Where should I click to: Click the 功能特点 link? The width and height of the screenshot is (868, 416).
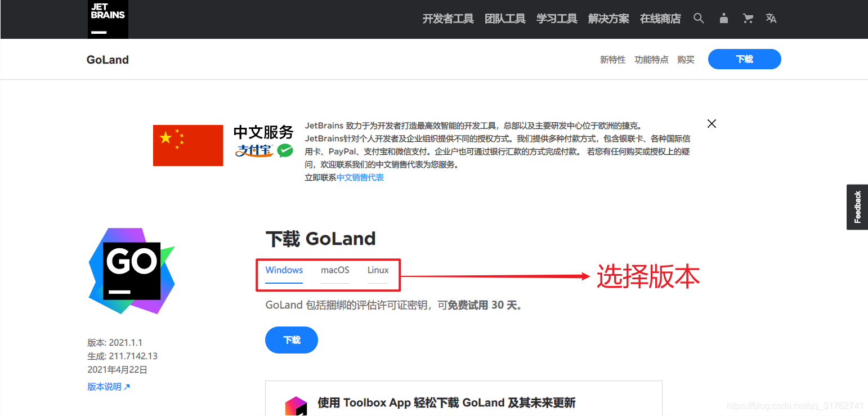click(651, 60)
